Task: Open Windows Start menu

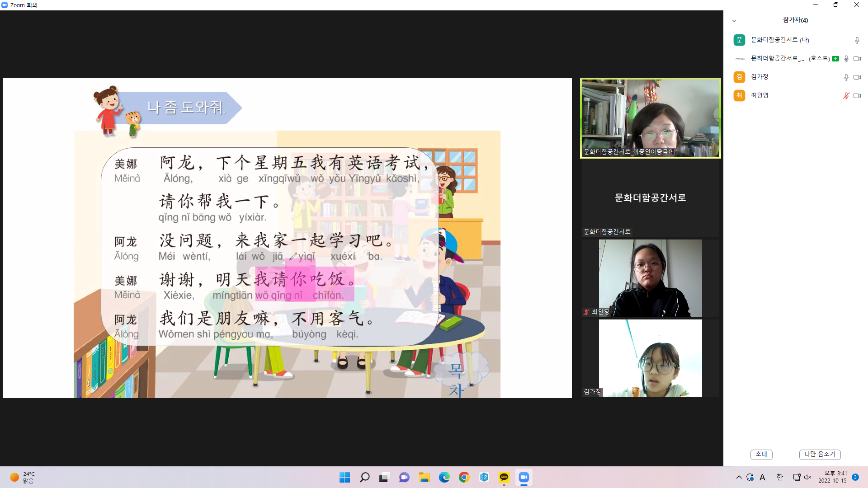Action: point(344,478)
